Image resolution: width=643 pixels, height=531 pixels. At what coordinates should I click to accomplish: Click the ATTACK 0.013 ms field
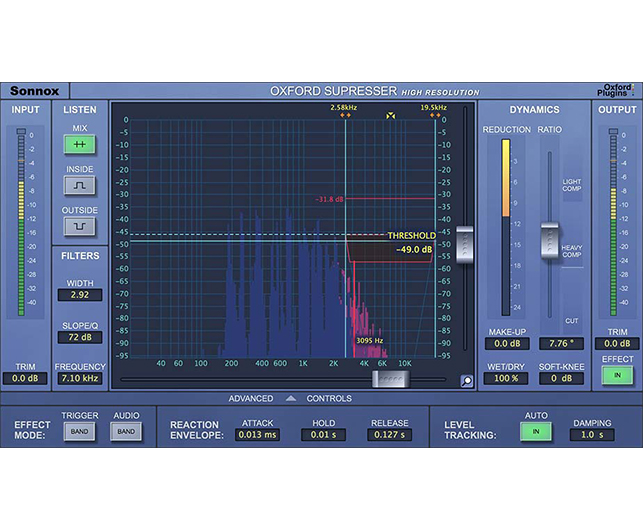(258, 435)
